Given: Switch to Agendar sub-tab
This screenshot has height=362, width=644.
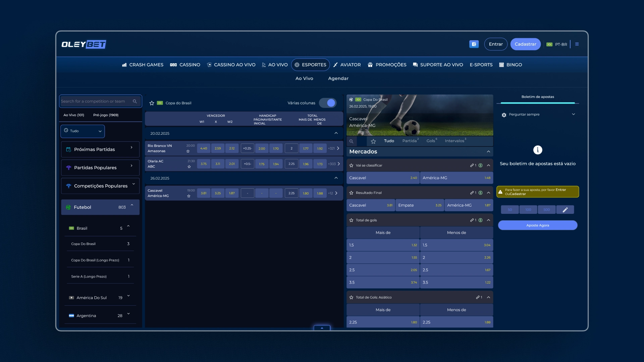Looking at the screenshot, I should tap(338, 78).
